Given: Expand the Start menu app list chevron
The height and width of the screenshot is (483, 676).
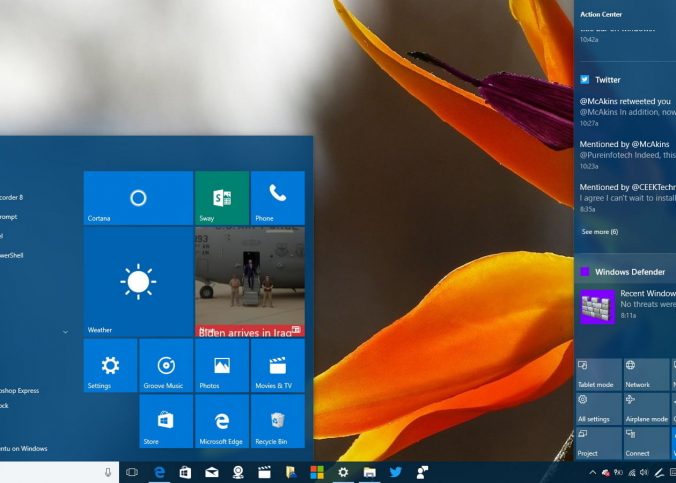Looking at the screenshot, I should tap(65, 331).
